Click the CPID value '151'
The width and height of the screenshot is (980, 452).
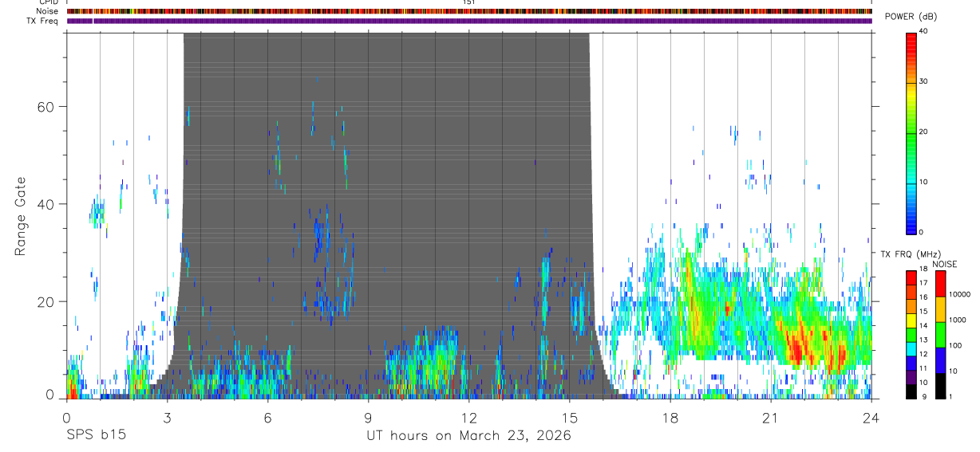point(468,2)
